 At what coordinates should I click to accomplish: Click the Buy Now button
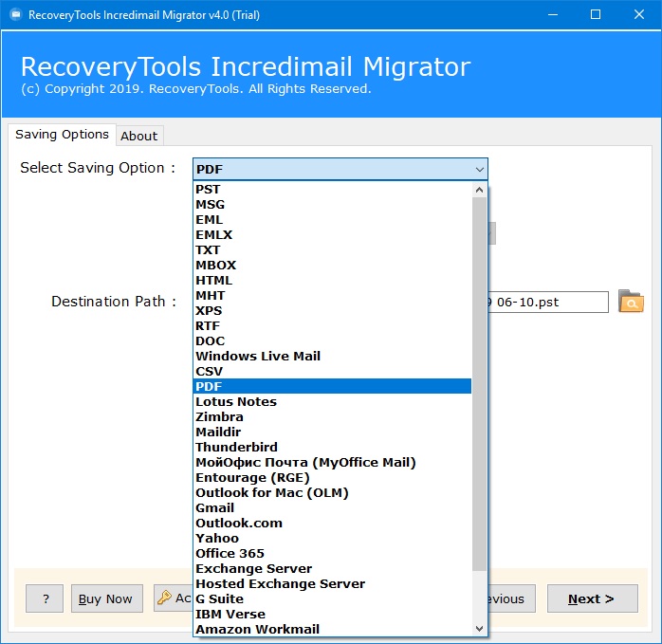coord(107,598)
